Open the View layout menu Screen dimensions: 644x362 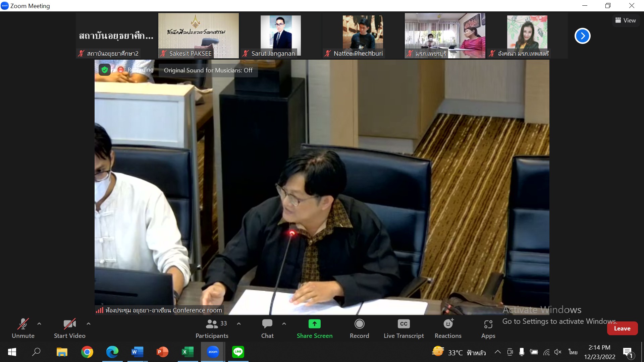click(626, 20)
